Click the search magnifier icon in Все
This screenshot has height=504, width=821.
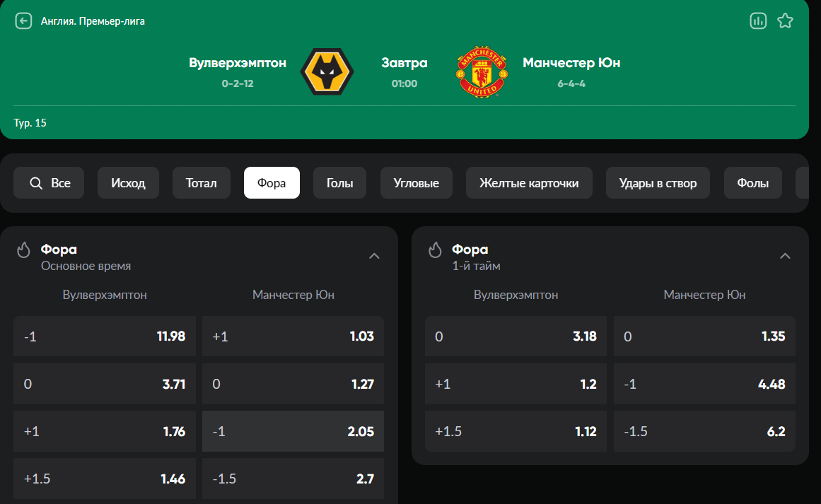click(x=36, y=183)
